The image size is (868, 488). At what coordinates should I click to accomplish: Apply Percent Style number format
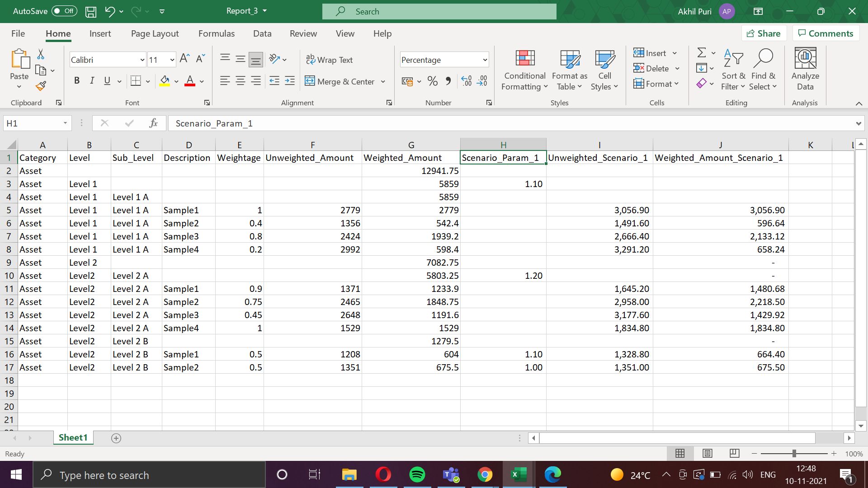[432, 81]
